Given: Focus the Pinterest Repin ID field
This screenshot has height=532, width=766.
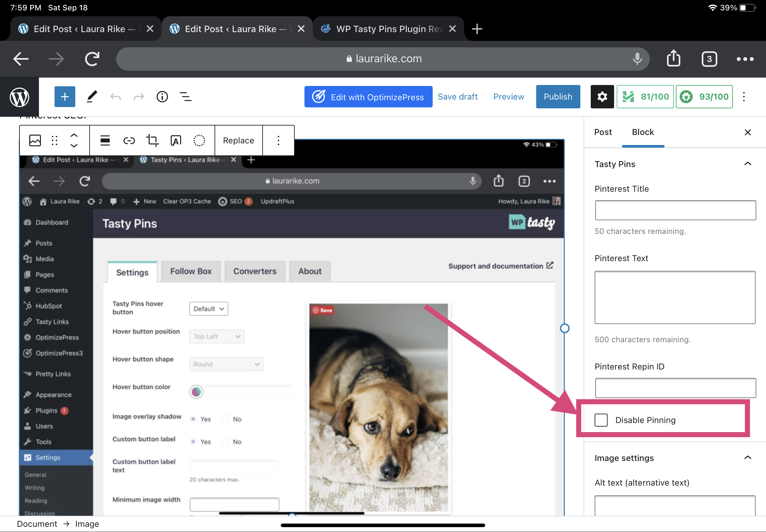Looking at the screenshot, I should coord(675,388).
